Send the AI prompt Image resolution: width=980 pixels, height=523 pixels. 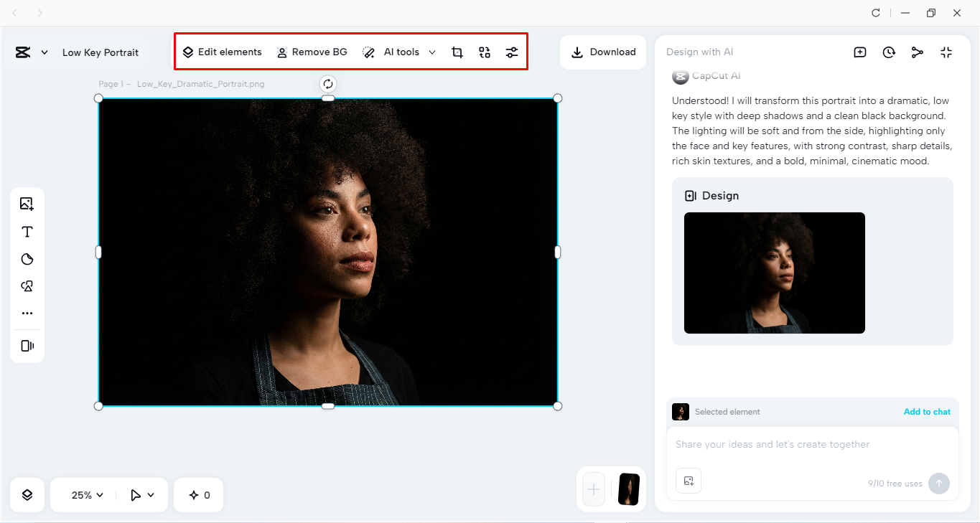938,484
